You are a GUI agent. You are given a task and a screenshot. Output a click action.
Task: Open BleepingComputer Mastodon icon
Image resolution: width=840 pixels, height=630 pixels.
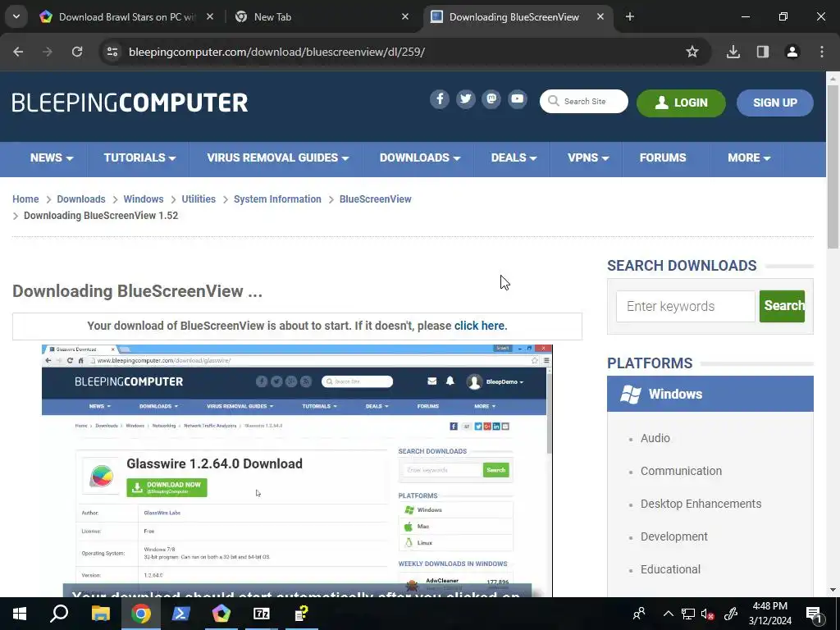491,99
